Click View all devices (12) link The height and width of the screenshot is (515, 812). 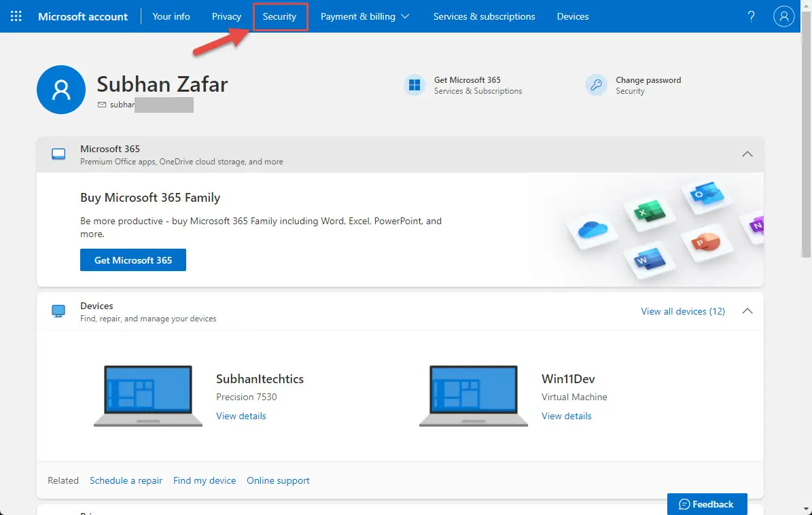point(682,311)
